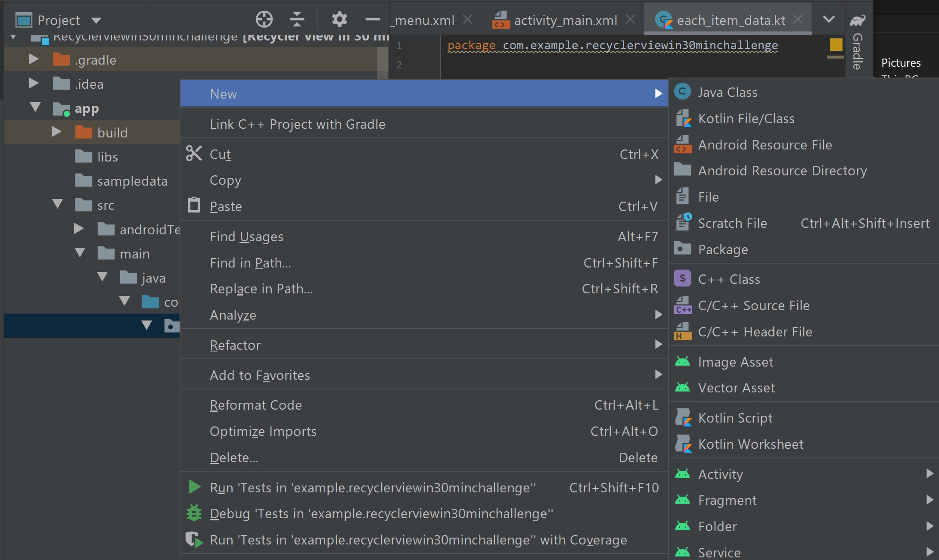The height and width of the screenshot is (560, 939).
Task: Click the yellow inspection indicator square in the editor
Action: point(835,44)
